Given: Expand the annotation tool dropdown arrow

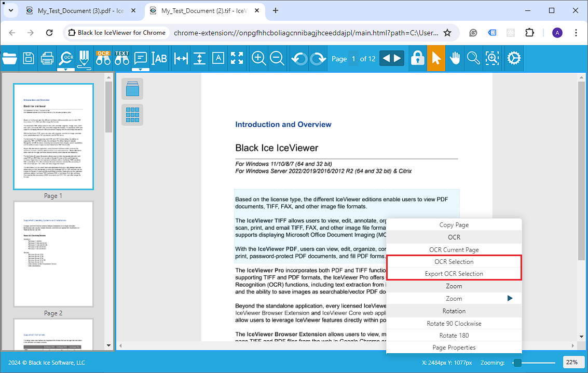Looking at the screenshot, I should click(140, 70).
